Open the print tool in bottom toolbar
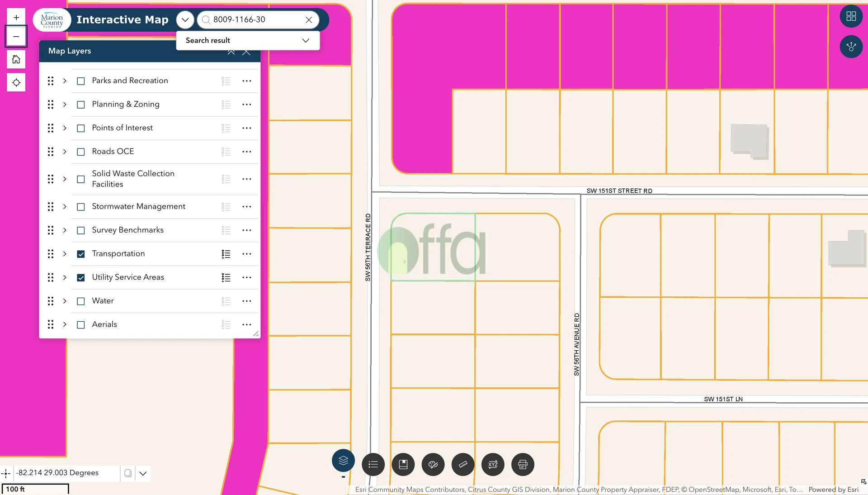868x495 pixels. 523,464
